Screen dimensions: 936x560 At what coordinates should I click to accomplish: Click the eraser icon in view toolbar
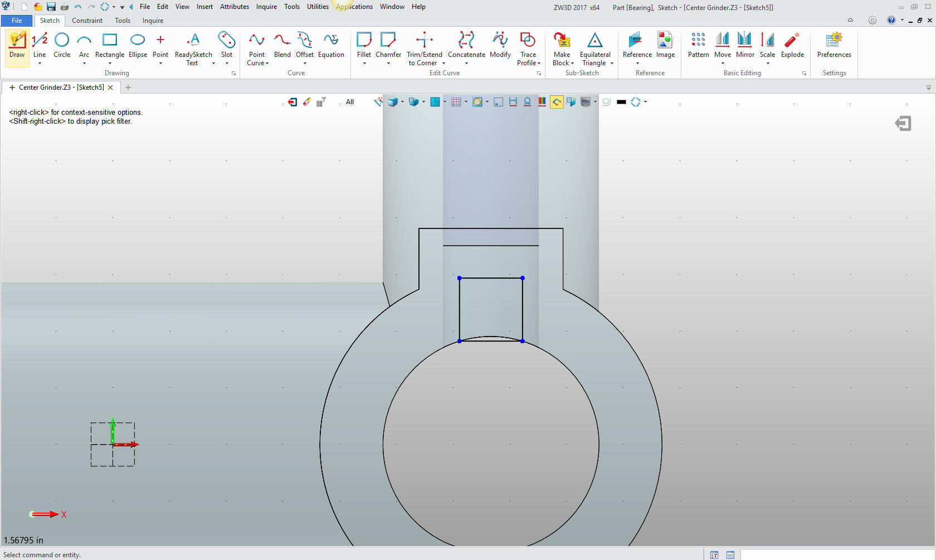coord(307,102)
